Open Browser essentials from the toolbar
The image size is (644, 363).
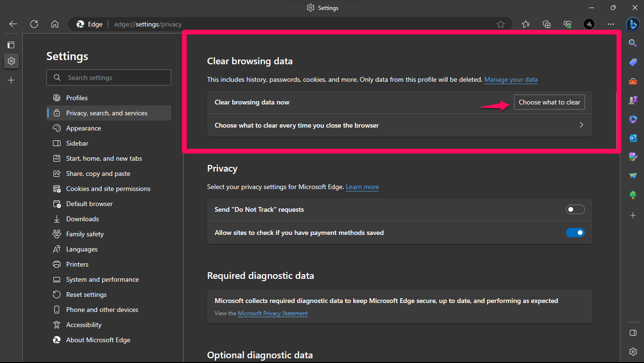(x=567, y=24)
